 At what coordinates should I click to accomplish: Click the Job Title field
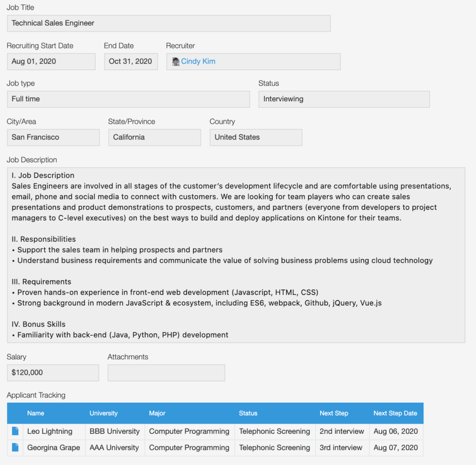(x=169, y=23)
